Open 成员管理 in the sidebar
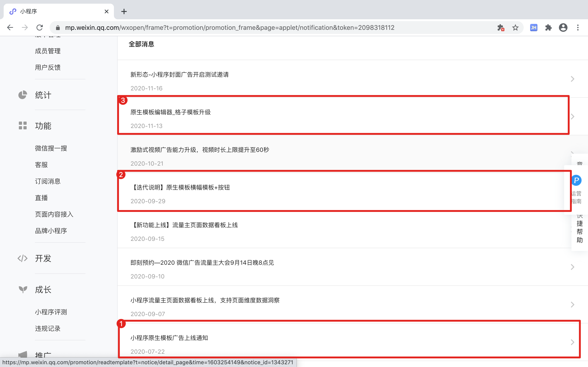The image size is (588, 367). pyautogui.click(x=48, y=51)
